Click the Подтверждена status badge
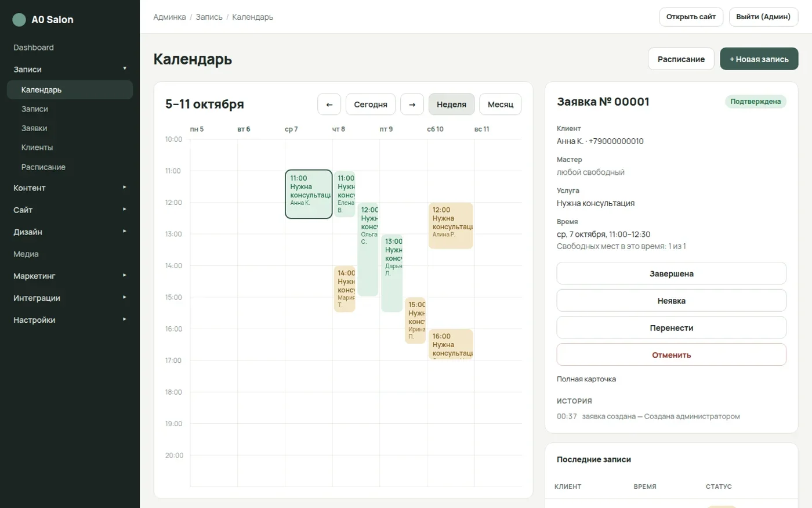Image resolution: width=812 pixels, height=508 pixels. (x=755, y=102)
